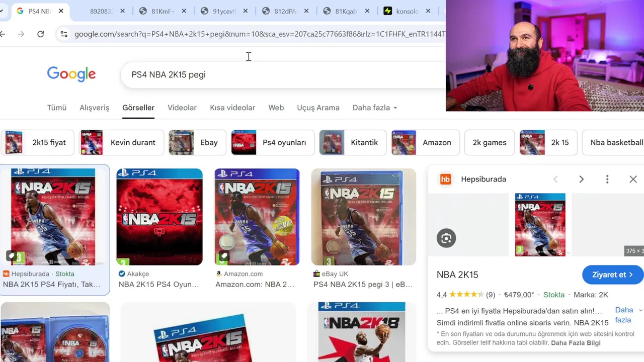The image size is (644, 362).
Task: Open the open-case disc photo thumbnail
Action: pyautogui.click(x=55, y=332)
